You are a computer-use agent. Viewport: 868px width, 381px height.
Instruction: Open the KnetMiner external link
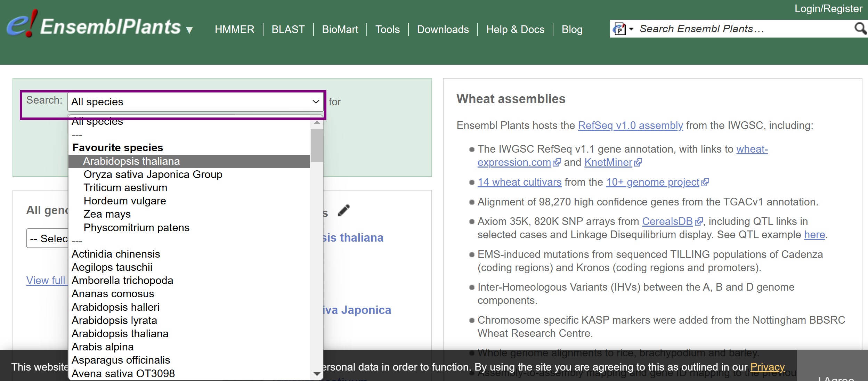(x=613, y=162)
